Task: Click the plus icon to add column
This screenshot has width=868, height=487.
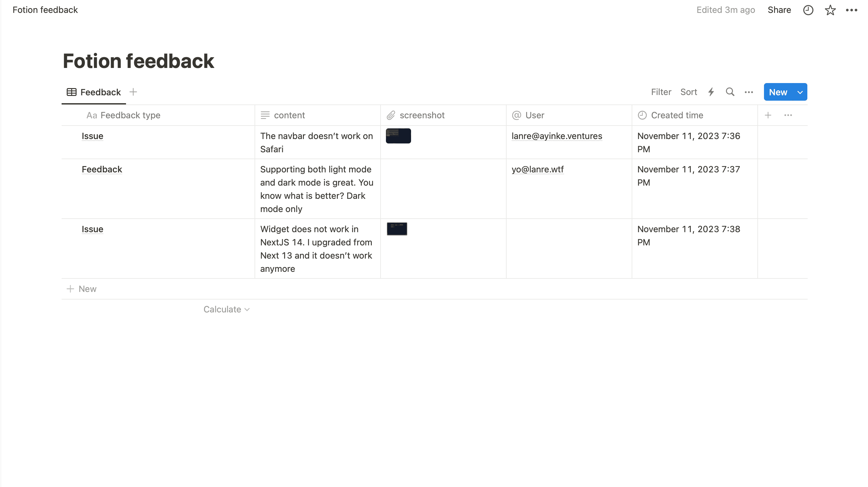Action: point(768,115)
